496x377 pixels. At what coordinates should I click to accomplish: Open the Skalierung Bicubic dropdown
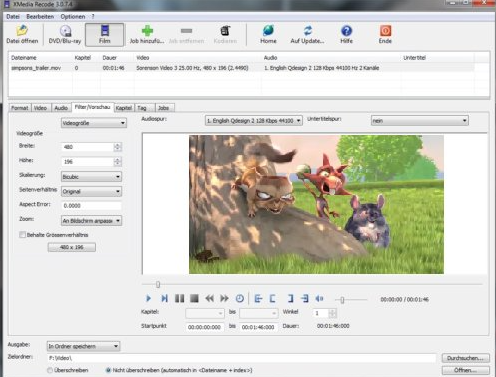91,177
